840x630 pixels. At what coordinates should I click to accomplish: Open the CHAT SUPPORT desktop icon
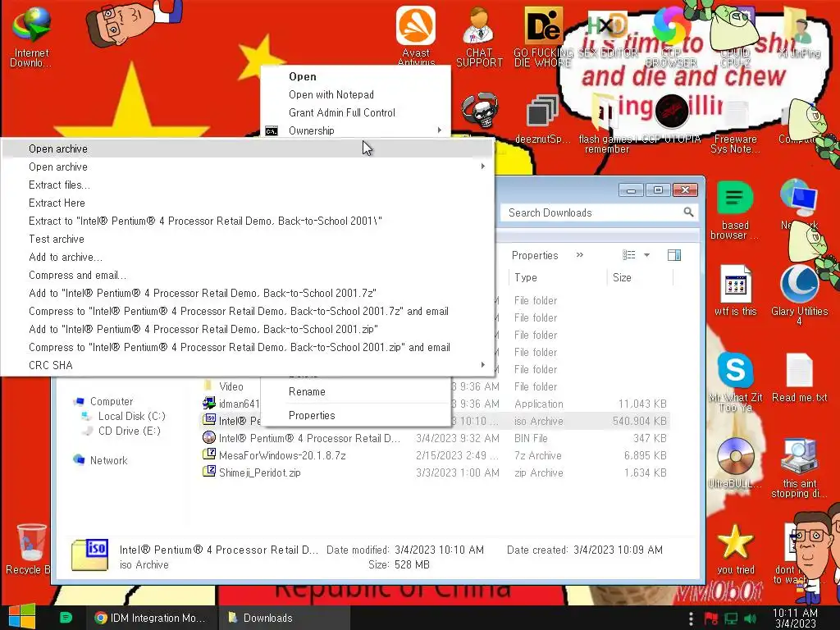tap(479, 36)
